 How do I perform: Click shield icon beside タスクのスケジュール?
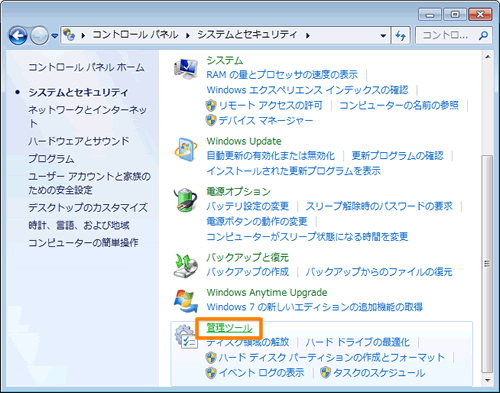click(x=325, y=373)
